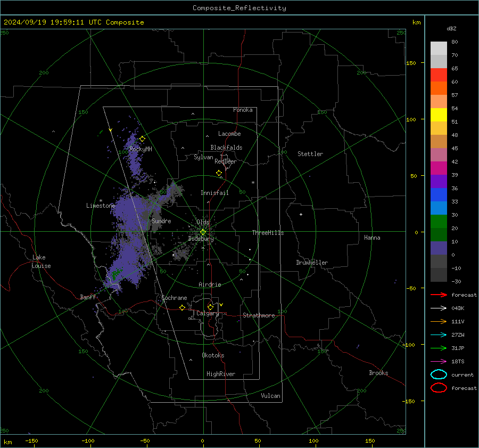Click the Strathmore city label

coord(259,315)
